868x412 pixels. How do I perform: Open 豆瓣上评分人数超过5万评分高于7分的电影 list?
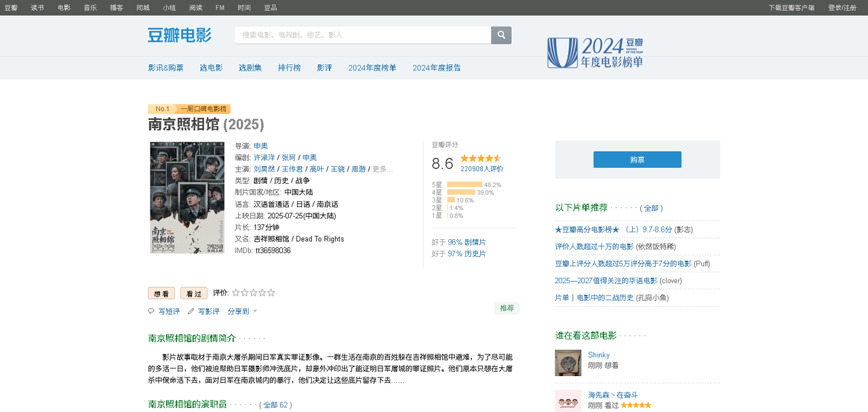coord(623,264)
